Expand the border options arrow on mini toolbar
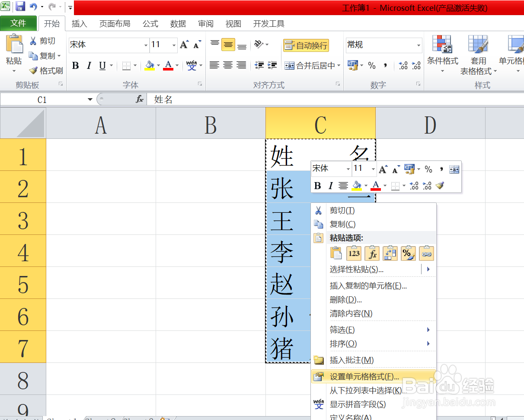The height and width of the screenshot is (420, 524). 404,185
